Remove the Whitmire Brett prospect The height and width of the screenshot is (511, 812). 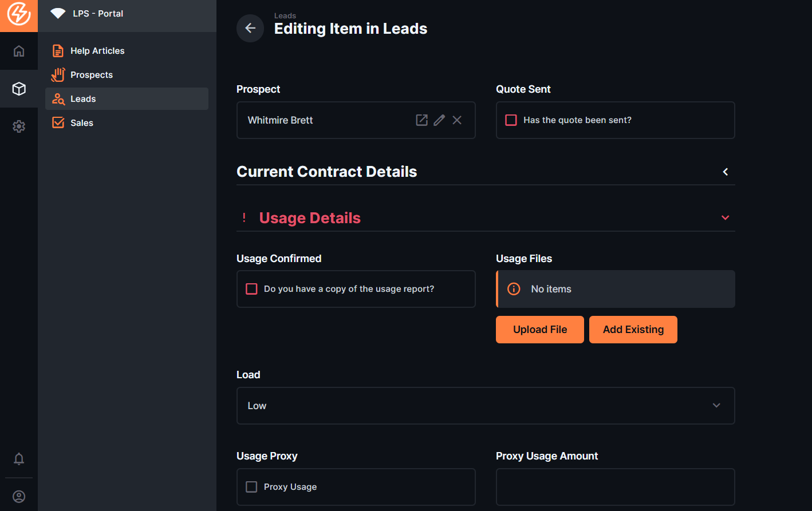click(457, 120)
